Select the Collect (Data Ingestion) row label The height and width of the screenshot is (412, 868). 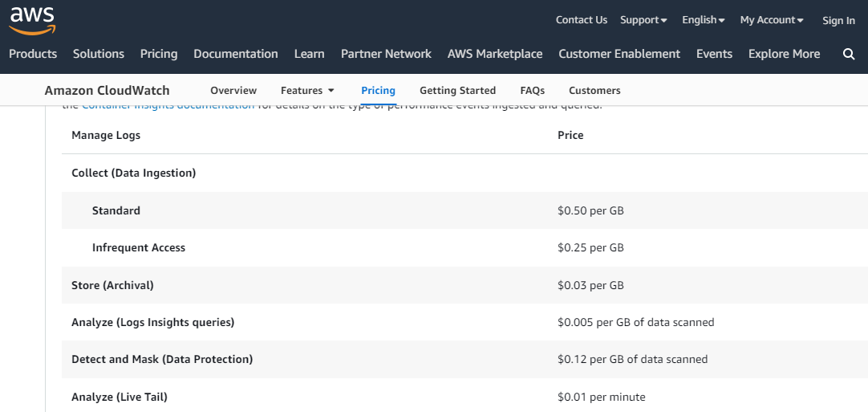(x=133, y=173)
